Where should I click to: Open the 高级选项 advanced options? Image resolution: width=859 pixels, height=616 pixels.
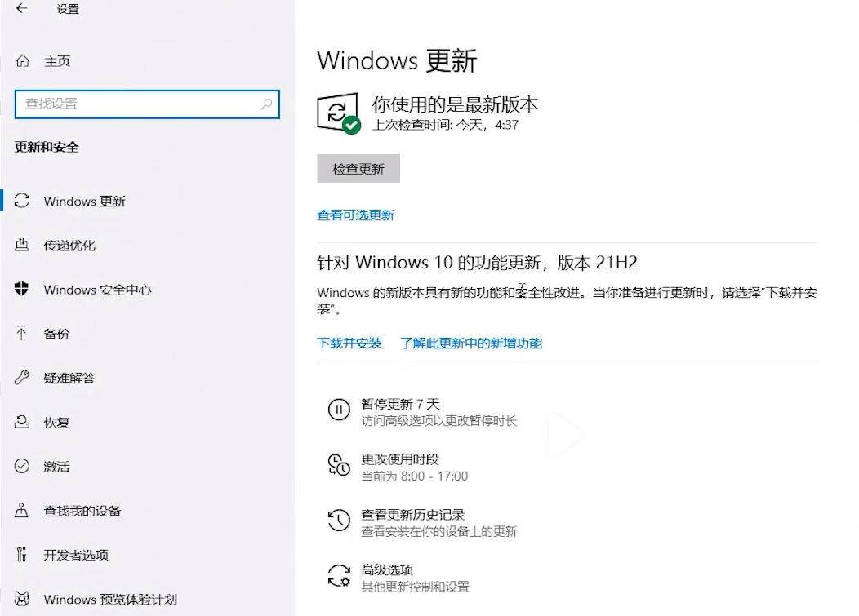[x=383, y=569]
